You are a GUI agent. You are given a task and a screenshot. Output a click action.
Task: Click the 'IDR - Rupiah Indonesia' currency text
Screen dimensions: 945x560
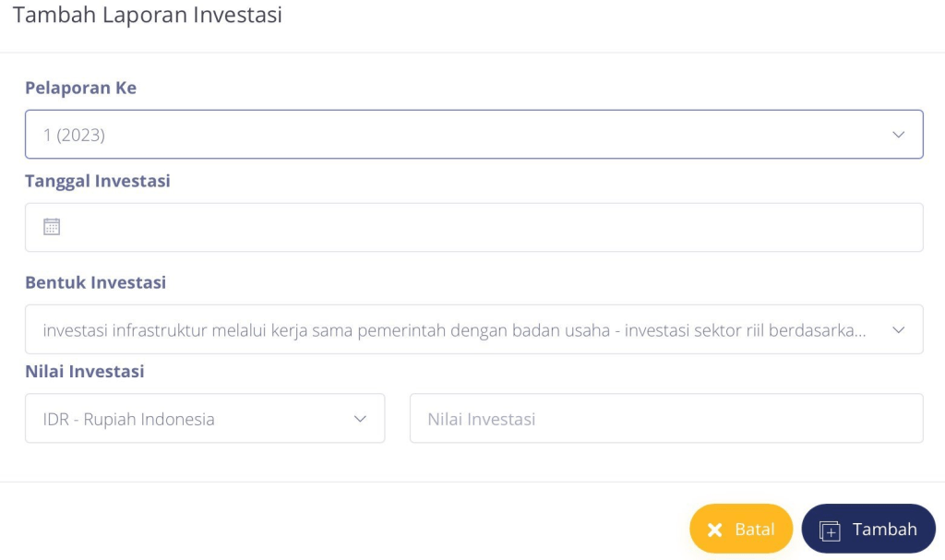128,419
